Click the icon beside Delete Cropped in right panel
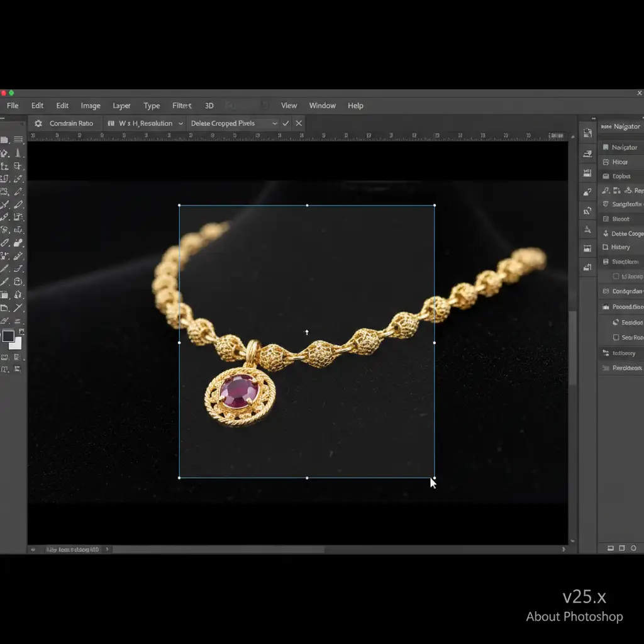Viewport: 644px width, 644px height. [x=606, y=233]
